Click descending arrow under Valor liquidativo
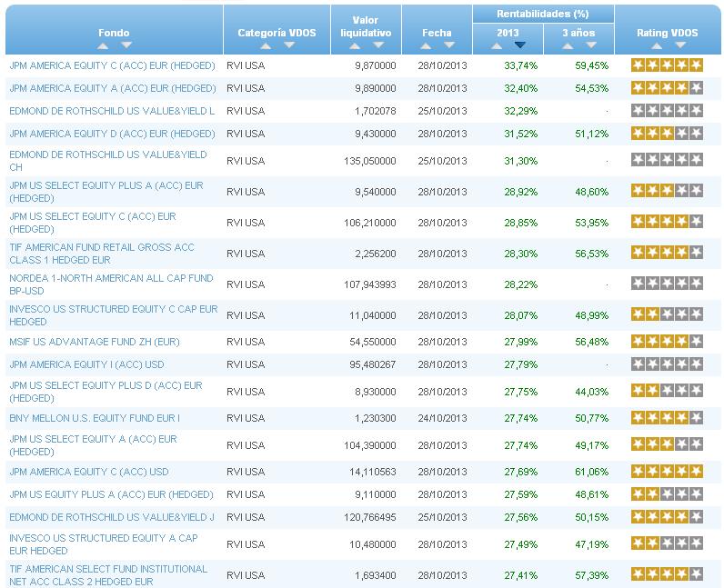 (x=377, y=45)
